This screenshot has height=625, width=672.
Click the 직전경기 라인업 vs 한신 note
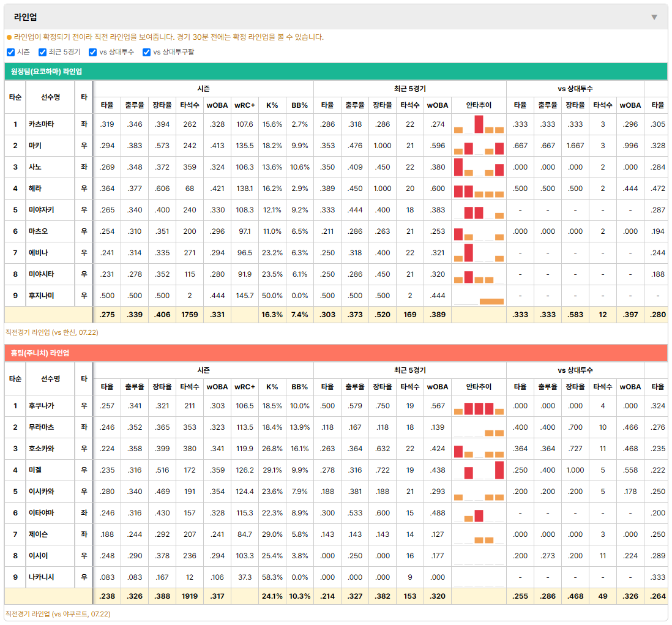coord(52,332)
